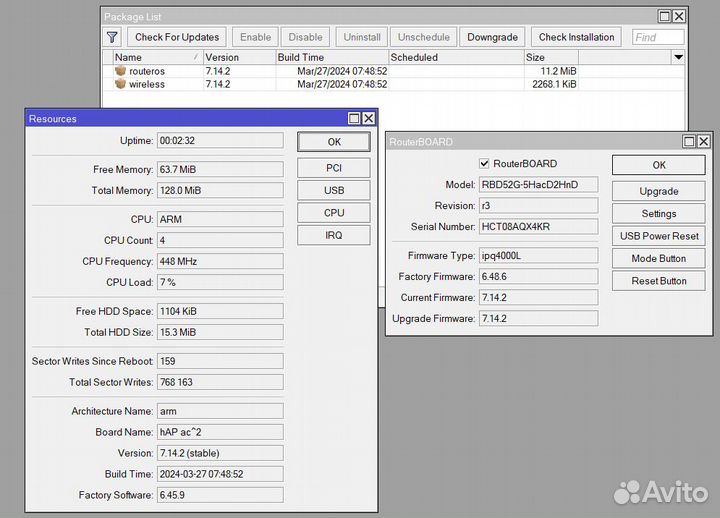The width and height of the screenshot is (720, 518).
Task: Toggle the RouterBOARD checkbox
Action: (x=484, y=163)
